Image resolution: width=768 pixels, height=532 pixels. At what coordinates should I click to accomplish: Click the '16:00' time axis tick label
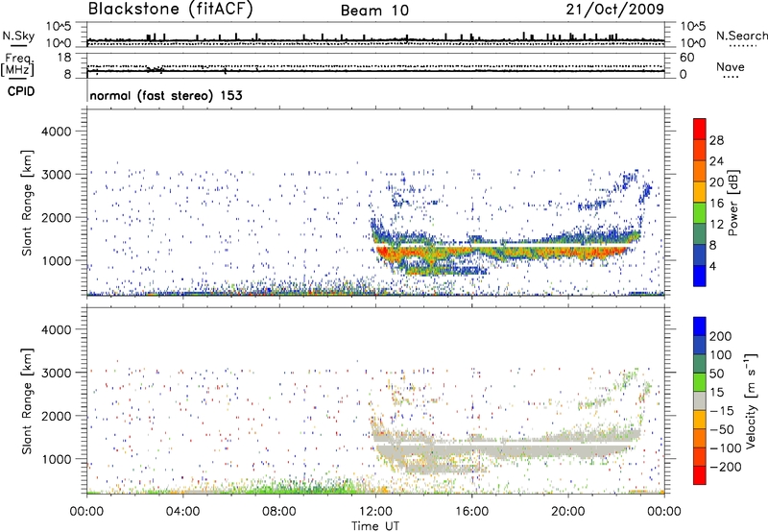471,512
